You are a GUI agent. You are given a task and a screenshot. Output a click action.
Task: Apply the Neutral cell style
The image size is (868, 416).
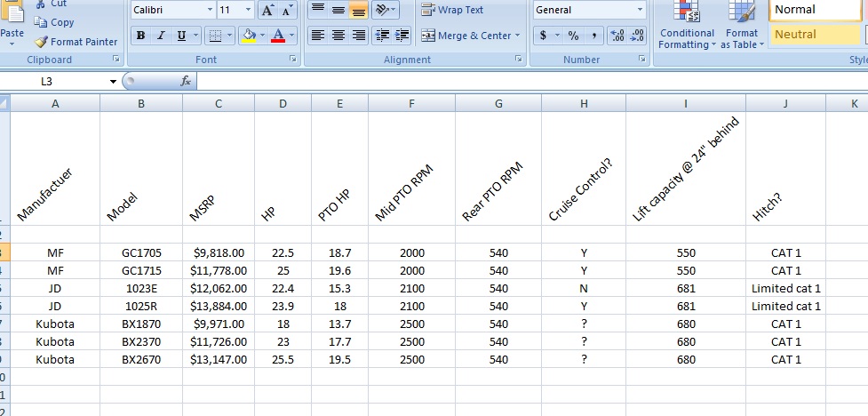815,35
